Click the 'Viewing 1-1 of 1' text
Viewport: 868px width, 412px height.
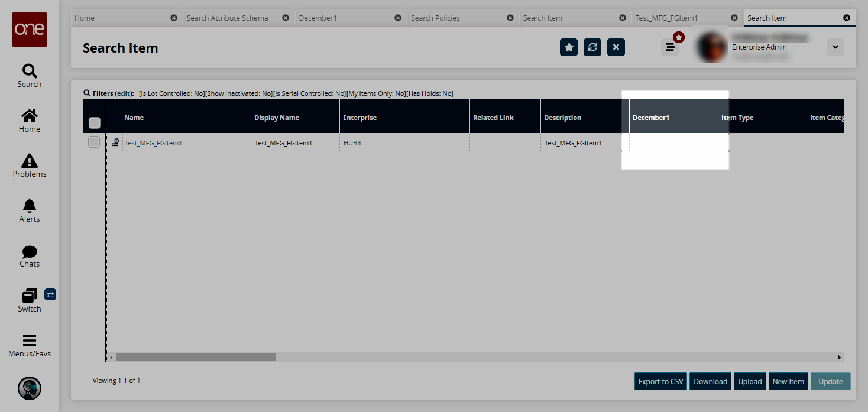pos(116,381)
